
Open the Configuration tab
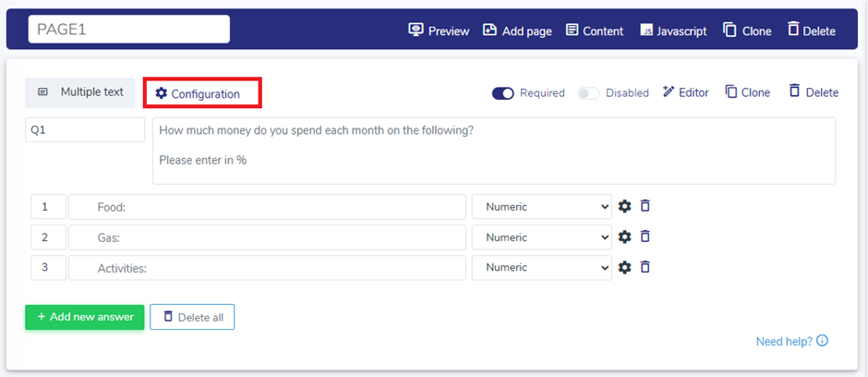198,93
